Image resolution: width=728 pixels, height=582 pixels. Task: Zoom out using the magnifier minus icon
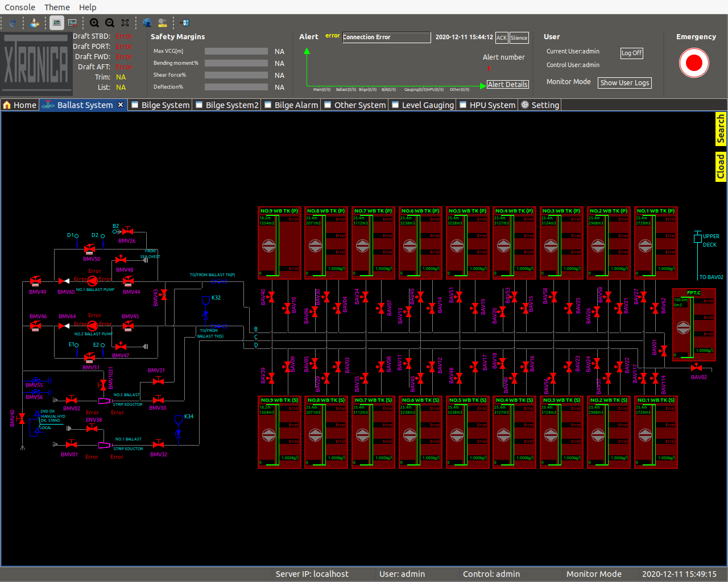coord(110,23)
